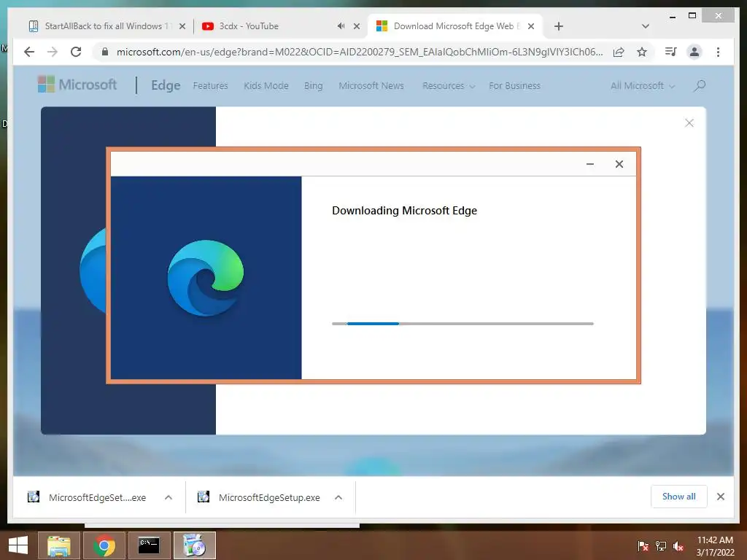The height and width of the screenshot is (560, 747).
Task: Share this page using the share icon
Action: pyautogui.click(x=619, y=52)
